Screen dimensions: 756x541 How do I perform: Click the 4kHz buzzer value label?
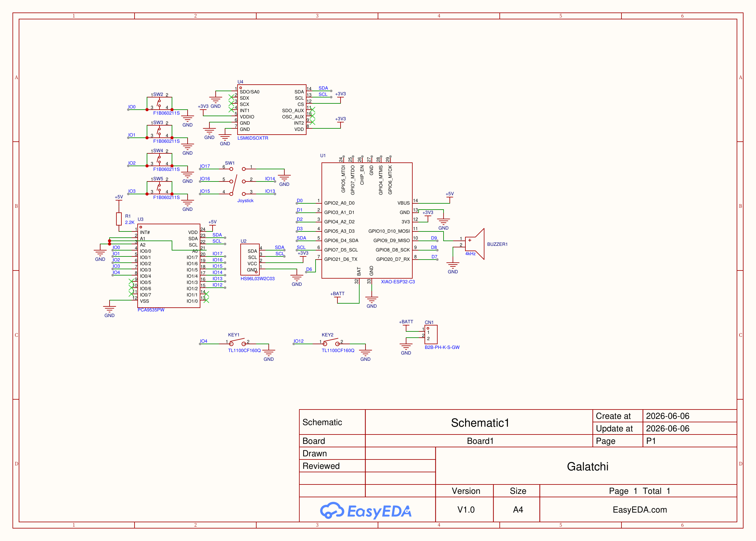tap(470, 254)
